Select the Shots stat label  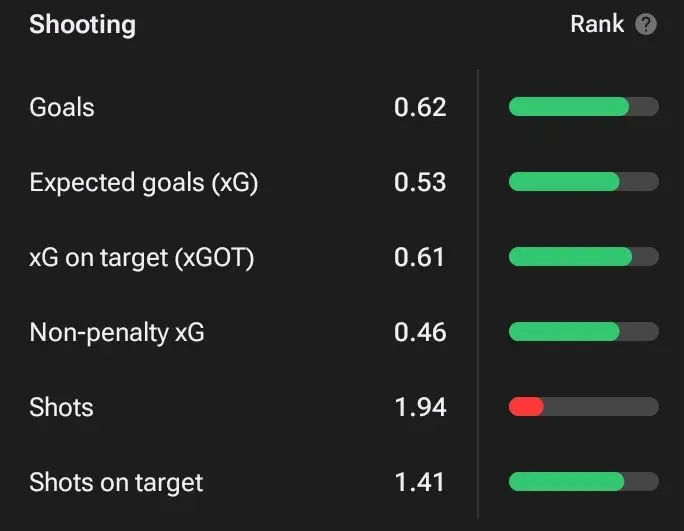click(61, 408)
